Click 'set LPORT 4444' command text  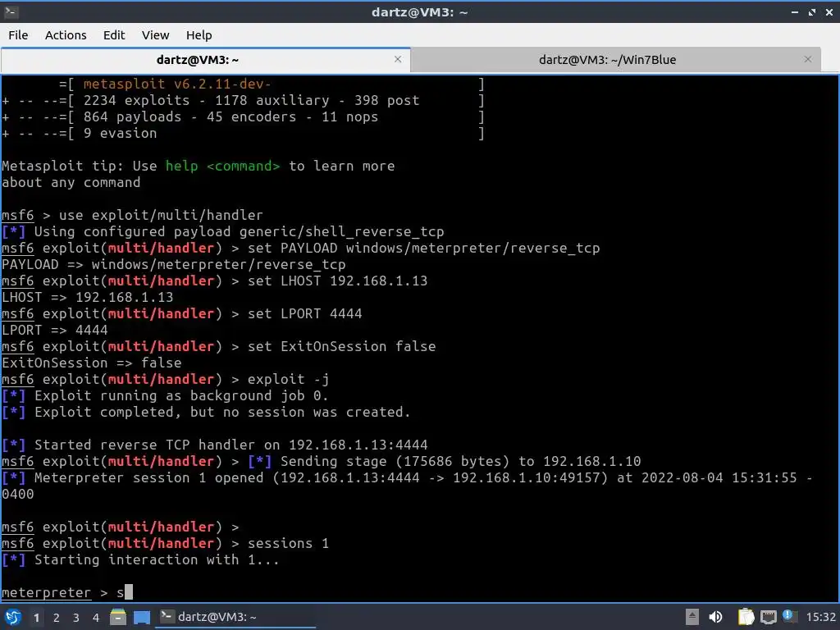pos(305,313)
